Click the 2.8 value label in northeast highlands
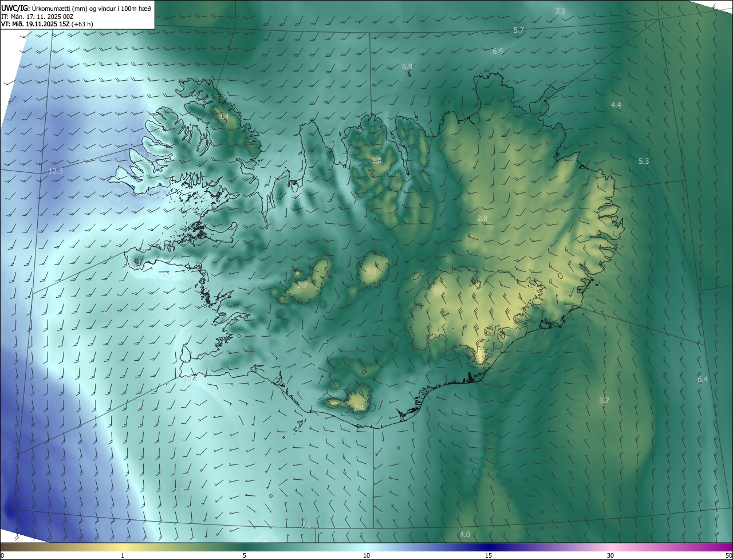 tap(482, 218)
